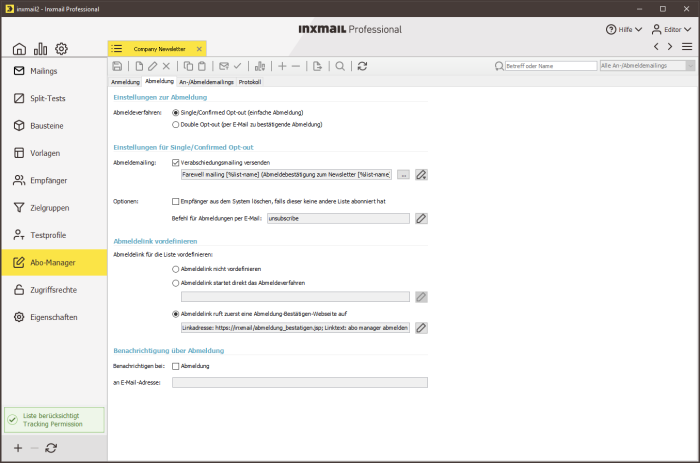Click the disabled direct-unsubscribe link pencil icon
Image resolution: width=700 pixels, height=463 pixels.
[x=421, y=297]
